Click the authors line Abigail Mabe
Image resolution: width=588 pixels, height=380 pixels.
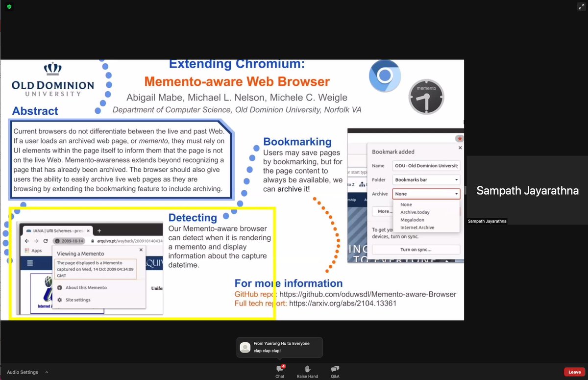pos(237,98)
